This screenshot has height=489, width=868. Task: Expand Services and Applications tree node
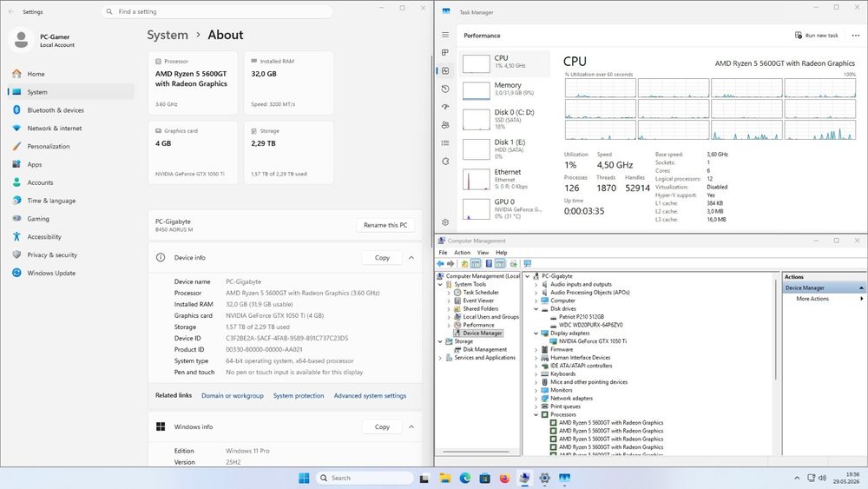tap(441, 358)
